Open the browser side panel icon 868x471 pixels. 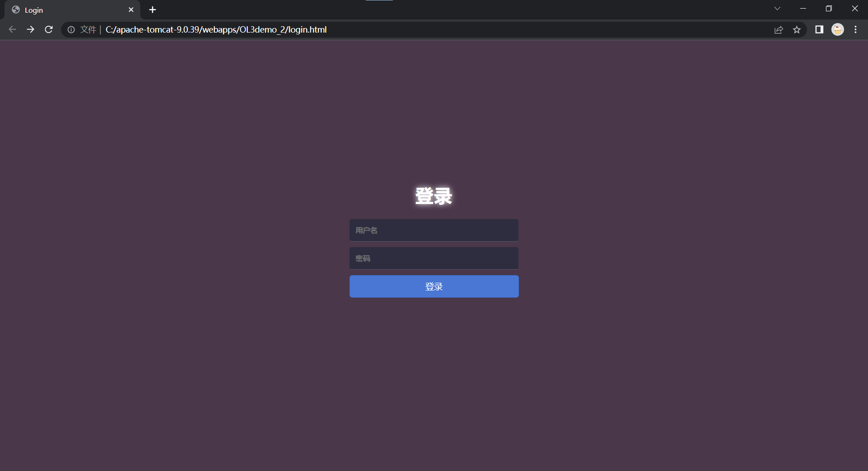point(819,29)
